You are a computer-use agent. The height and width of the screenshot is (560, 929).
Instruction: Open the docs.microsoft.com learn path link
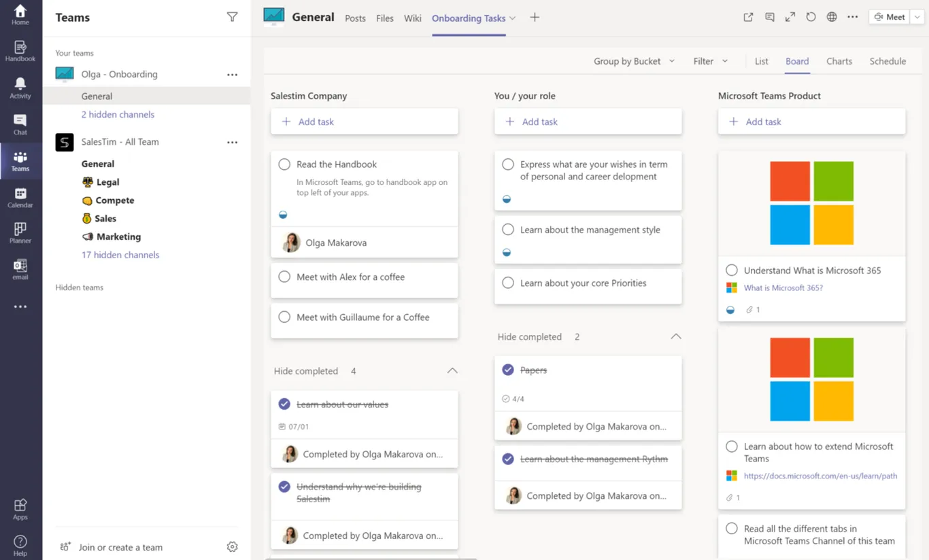coord(820,476)
